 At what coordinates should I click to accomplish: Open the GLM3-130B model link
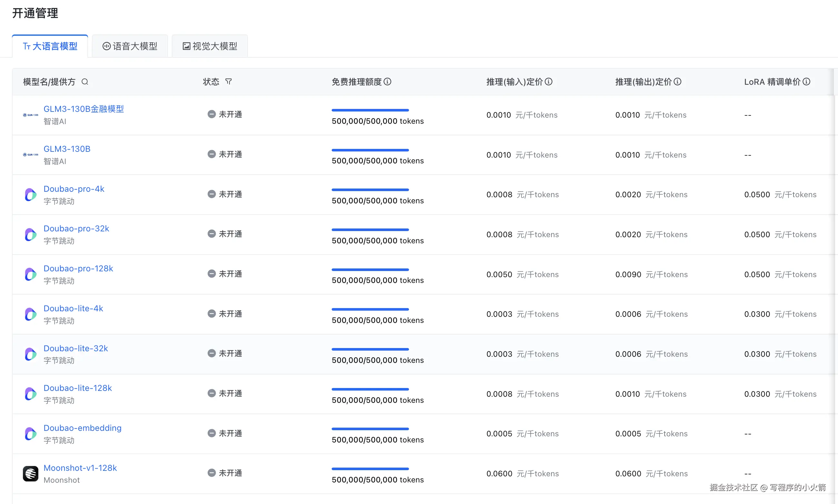click(x=67, y=149)
